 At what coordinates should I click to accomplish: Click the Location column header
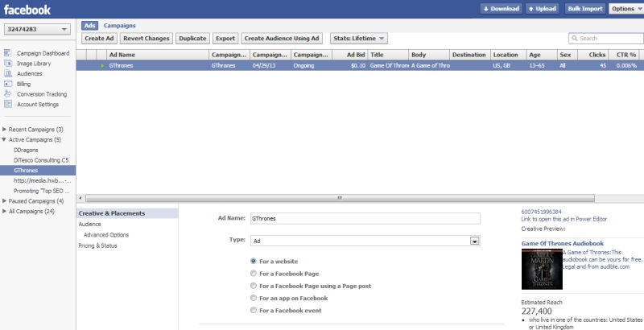point(509,55)
